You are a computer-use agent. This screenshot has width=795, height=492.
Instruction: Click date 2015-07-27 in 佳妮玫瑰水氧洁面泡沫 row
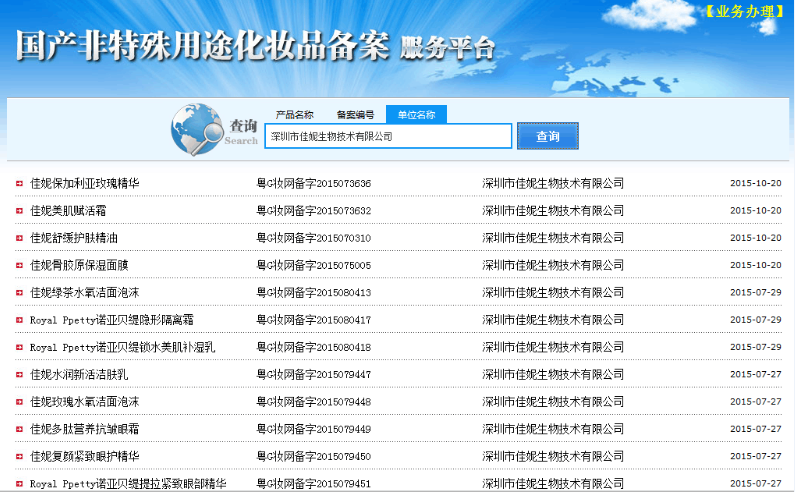pyautogui.click(x=755, y=402)
